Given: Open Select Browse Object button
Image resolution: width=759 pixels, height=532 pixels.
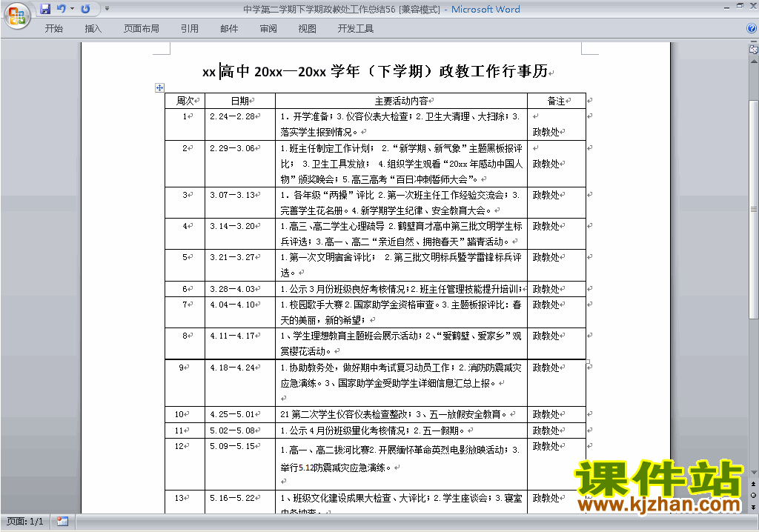Looking at the screenshot, I should 753,495.
